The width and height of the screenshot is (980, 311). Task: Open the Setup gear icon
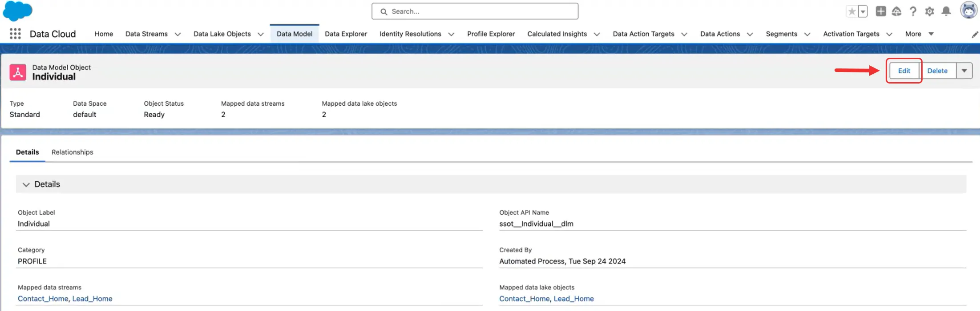[929, 12]
